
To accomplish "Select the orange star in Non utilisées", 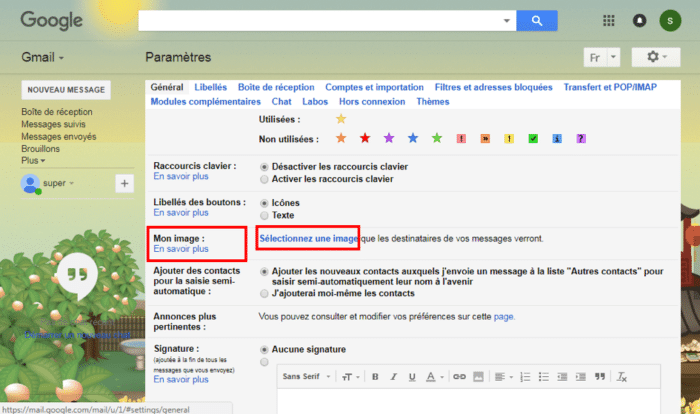I will (341, 138).
